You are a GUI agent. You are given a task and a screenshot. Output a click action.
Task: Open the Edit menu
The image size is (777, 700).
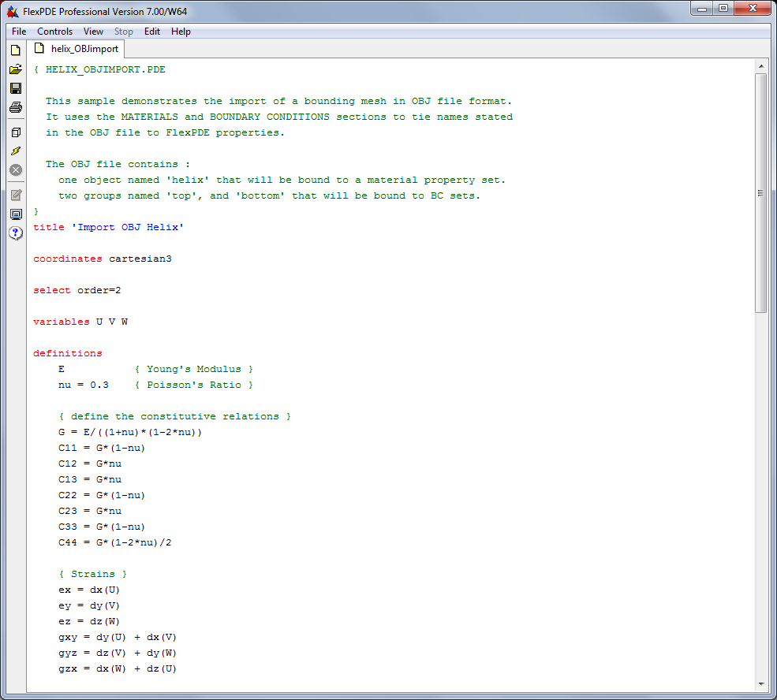coord(151,32)
